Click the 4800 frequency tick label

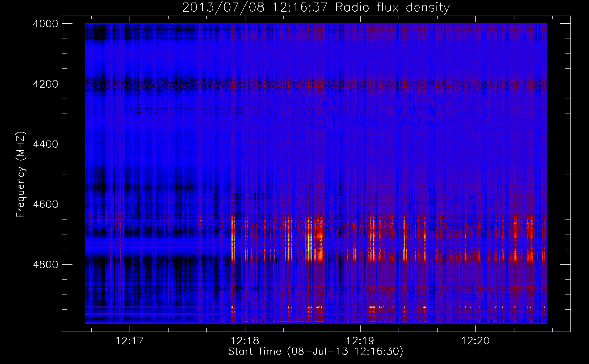46,265
